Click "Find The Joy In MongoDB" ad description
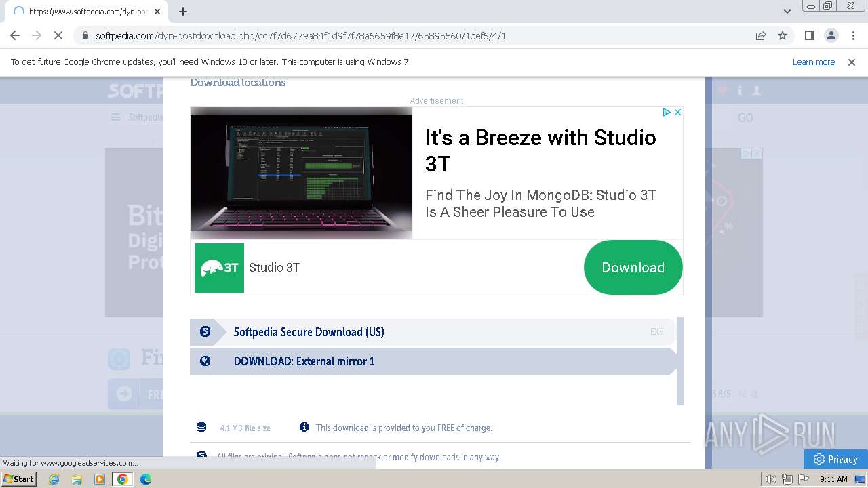 tap(541, 203)
